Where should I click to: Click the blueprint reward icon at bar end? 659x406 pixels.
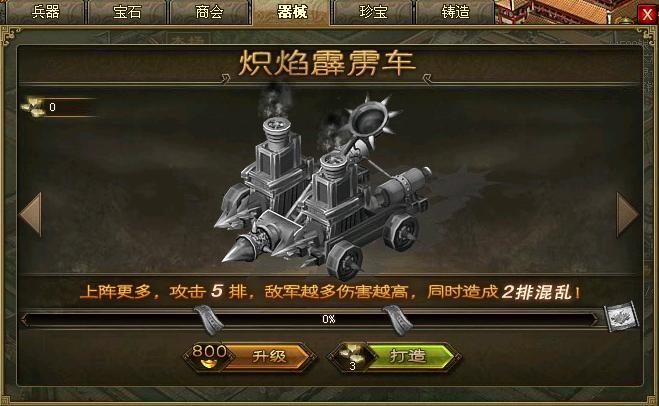click(621, 316)
